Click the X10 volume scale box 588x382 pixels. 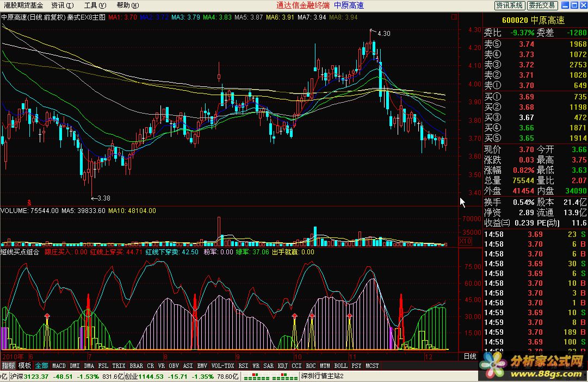[465, 241]
